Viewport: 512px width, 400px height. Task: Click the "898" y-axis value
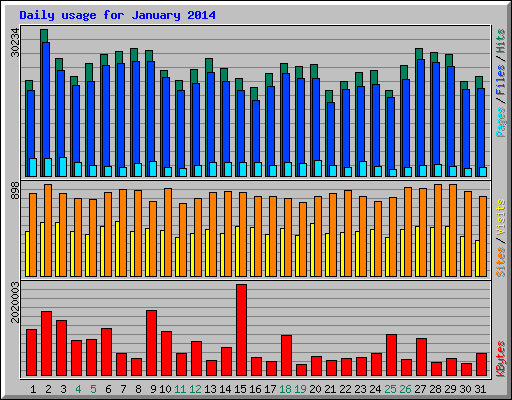(x=15, y=191)
